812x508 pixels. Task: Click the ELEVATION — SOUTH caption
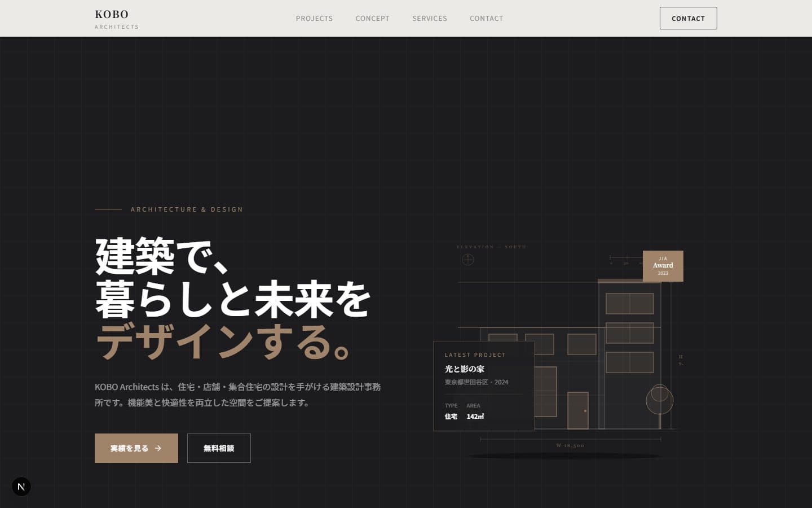click(491, 247)
